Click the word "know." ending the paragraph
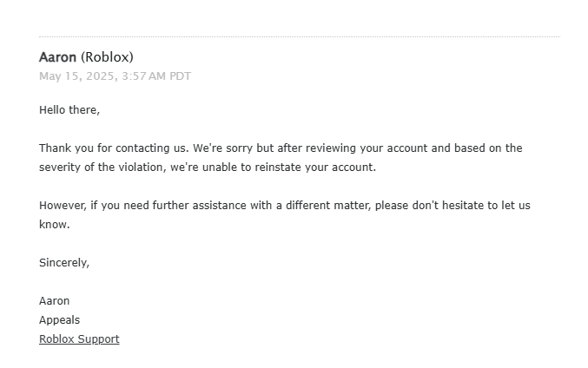The width and height of the screenshot is (588, 368). tap(54, 225)
